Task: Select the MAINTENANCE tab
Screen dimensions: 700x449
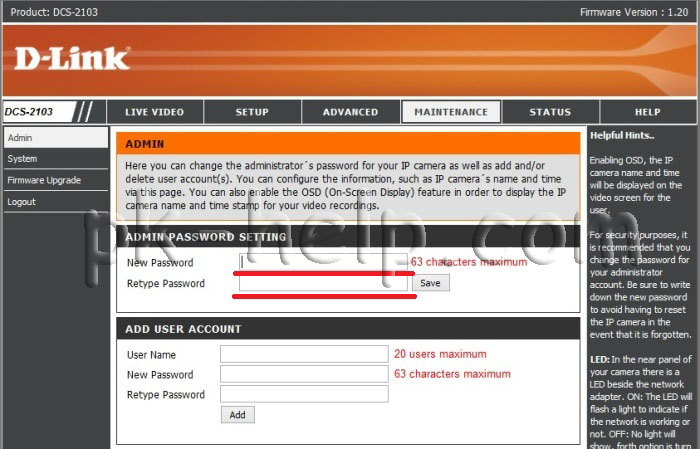Action: pos(451,112)
